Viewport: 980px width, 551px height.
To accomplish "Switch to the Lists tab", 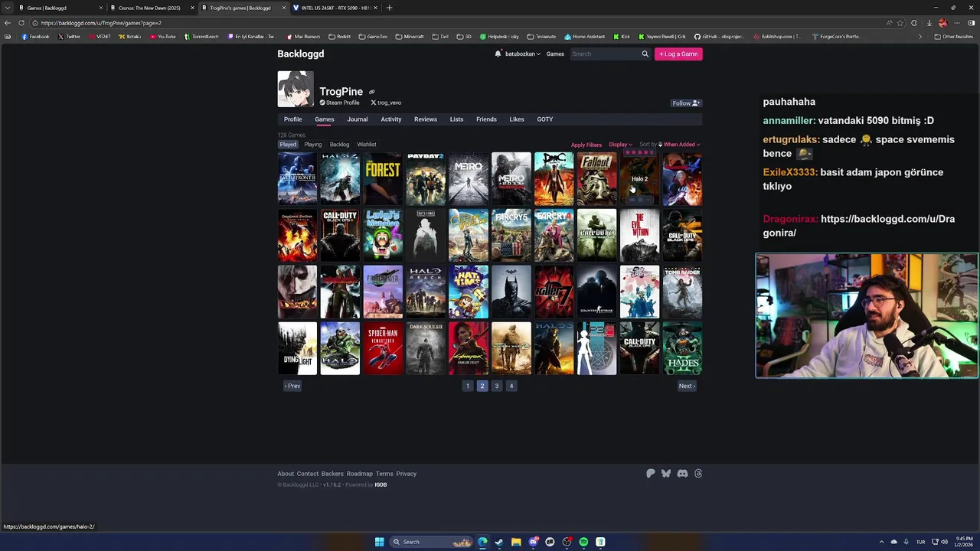I will (456, 119).
